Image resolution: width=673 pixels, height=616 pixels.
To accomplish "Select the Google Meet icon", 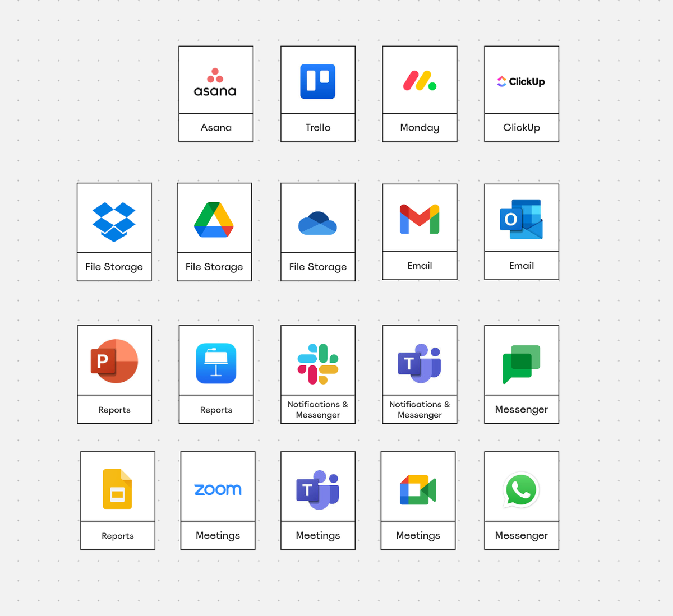I will (x=418, y=489).
